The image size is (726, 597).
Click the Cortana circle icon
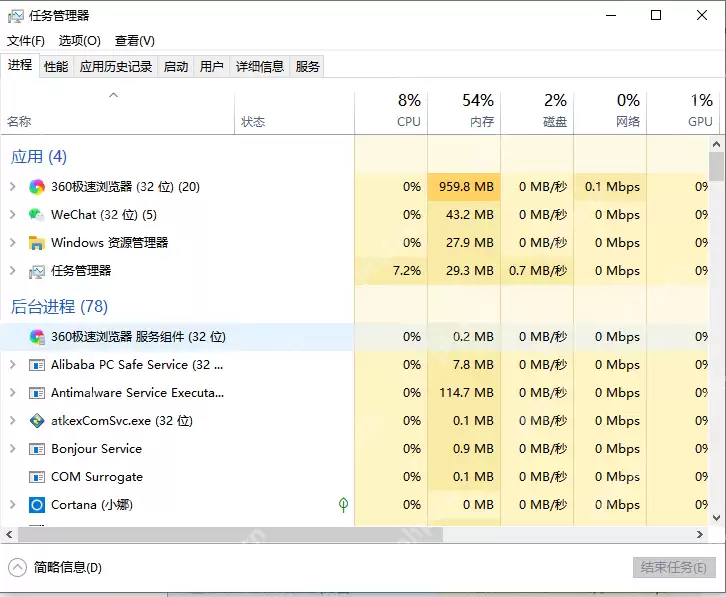point(37,505)
